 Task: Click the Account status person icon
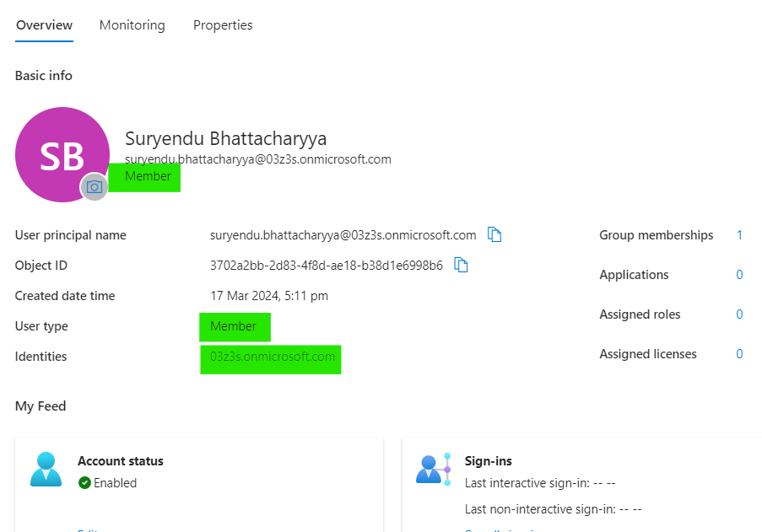coord(46,469)
